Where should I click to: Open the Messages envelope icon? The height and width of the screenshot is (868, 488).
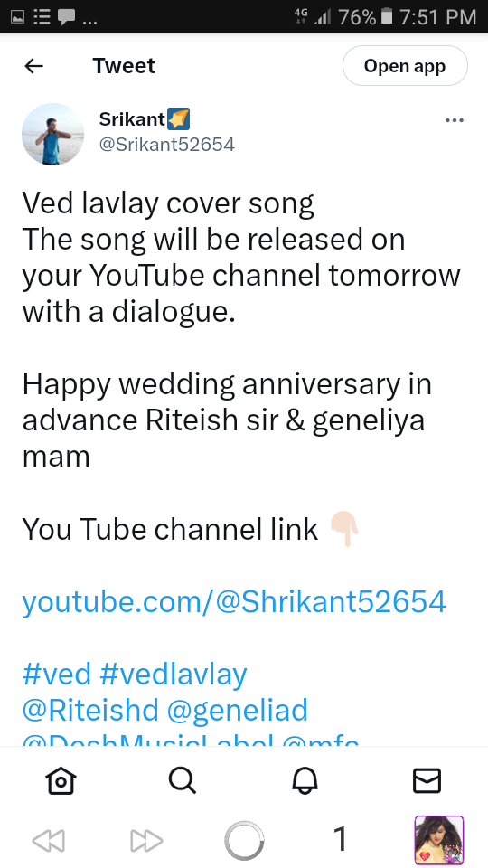pos(427,780)
